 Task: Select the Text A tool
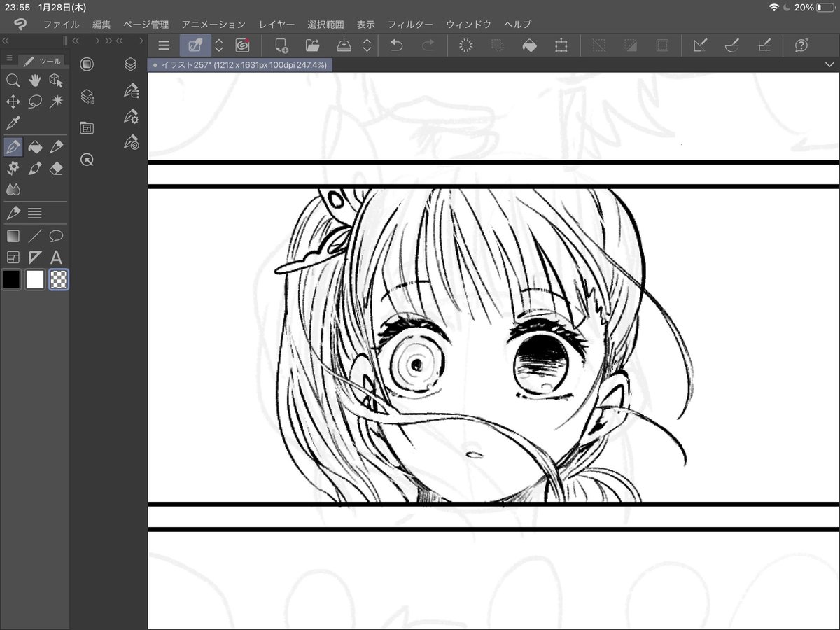click(56, 258)
